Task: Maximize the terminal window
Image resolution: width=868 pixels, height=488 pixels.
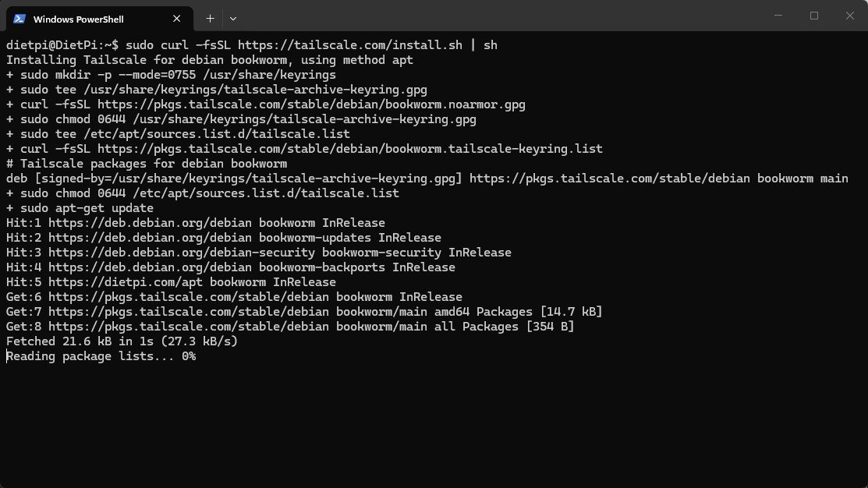Action: [814, 16]
